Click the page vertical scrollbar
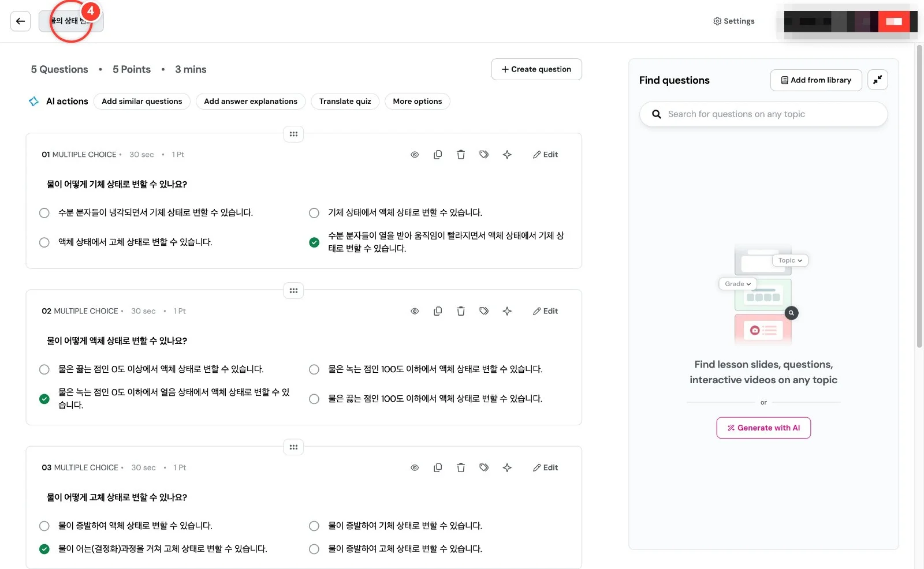 pos(919,196)
